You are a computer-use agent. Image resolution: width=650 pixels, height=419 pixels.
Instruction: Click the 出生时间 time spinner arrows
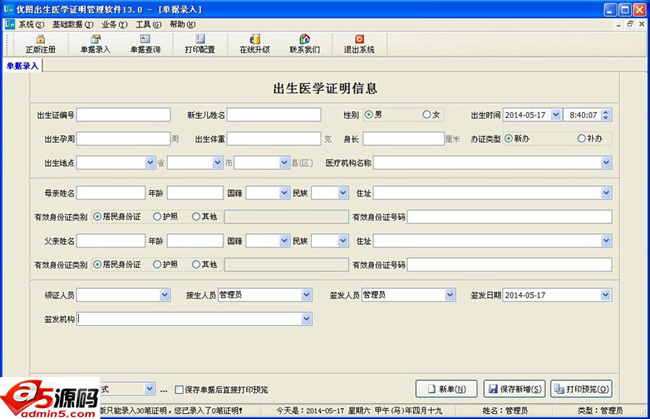pos(606,115)
